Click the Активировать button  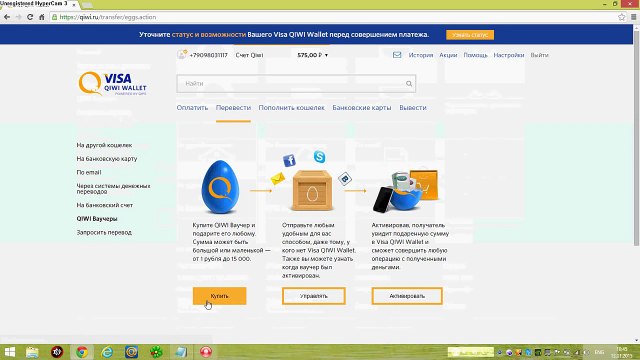[x=407, y=296]
